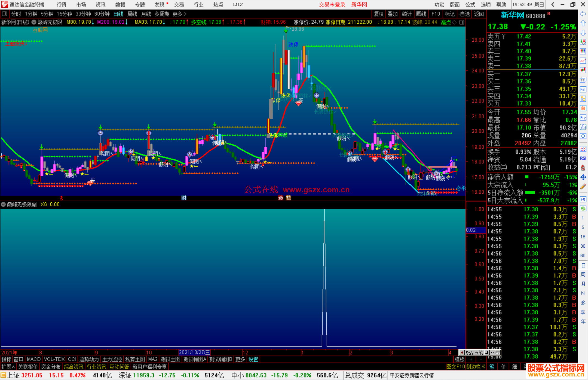Click the stacked windows icon in the sidebar
The image size is (588, 380).
pyautogui.click(x=583, y=80)
